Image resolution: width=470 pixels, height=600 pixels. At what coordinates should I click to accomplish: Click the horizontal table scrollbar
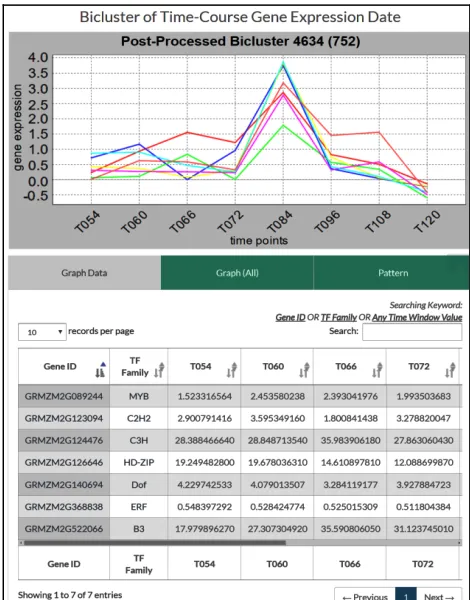(155, 543)
